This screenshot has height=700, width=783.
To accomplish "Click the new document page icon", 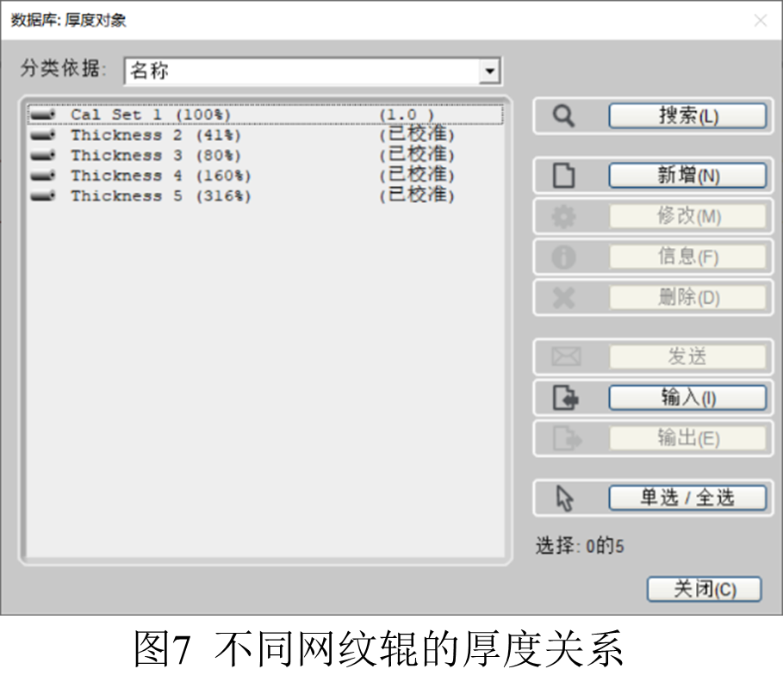I will pos(564,176).
